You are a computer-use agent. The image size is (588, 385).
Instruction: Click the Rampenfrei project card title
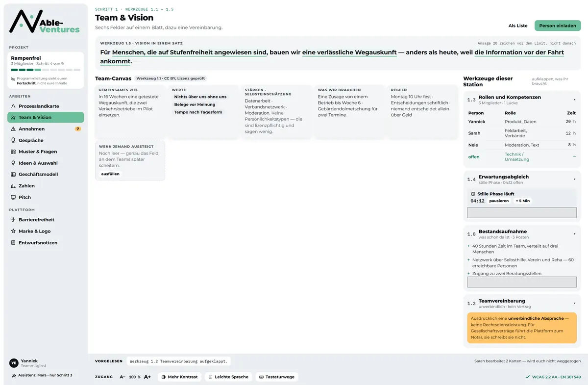point(26,58)
